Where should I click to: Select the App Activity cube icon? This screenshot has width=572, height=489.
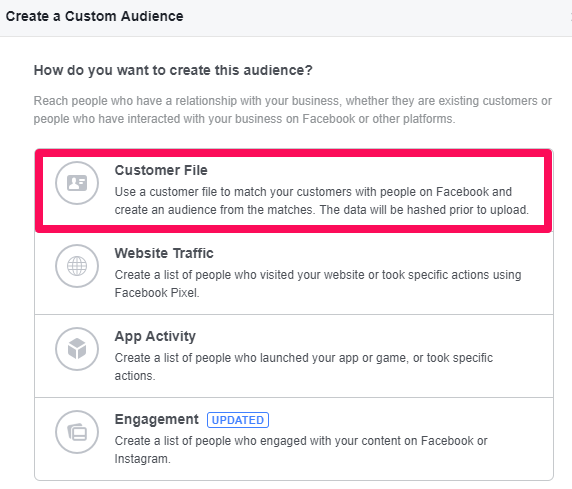(77, 349)
